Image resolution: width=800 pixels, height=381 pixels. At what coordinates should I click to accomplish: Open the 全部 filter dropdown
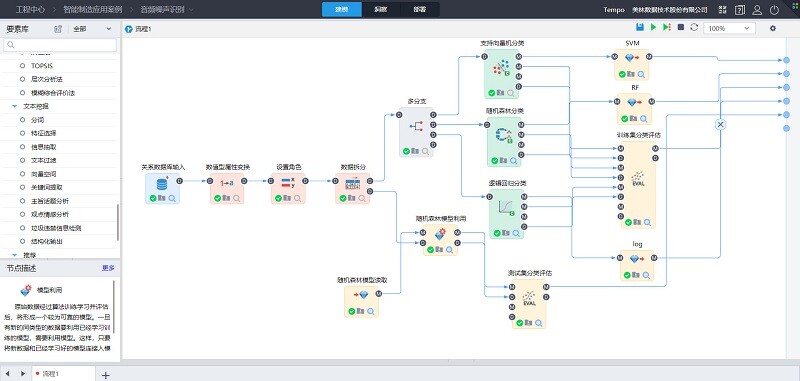click(92, 29)
